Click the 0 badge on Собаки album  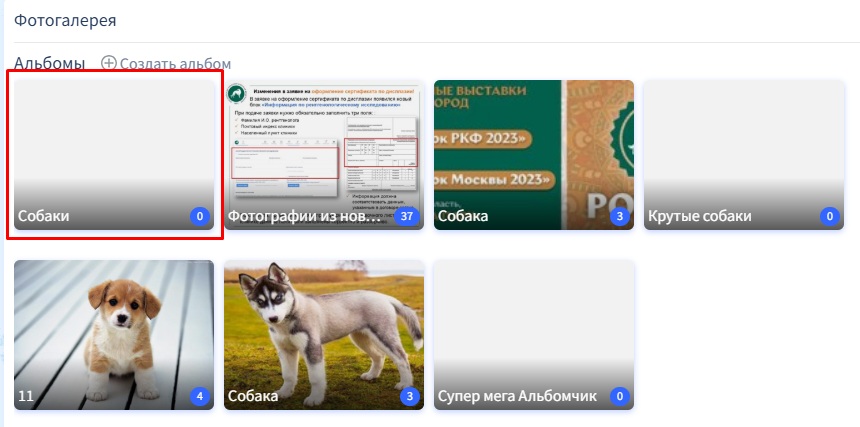(x=200, y=217)
